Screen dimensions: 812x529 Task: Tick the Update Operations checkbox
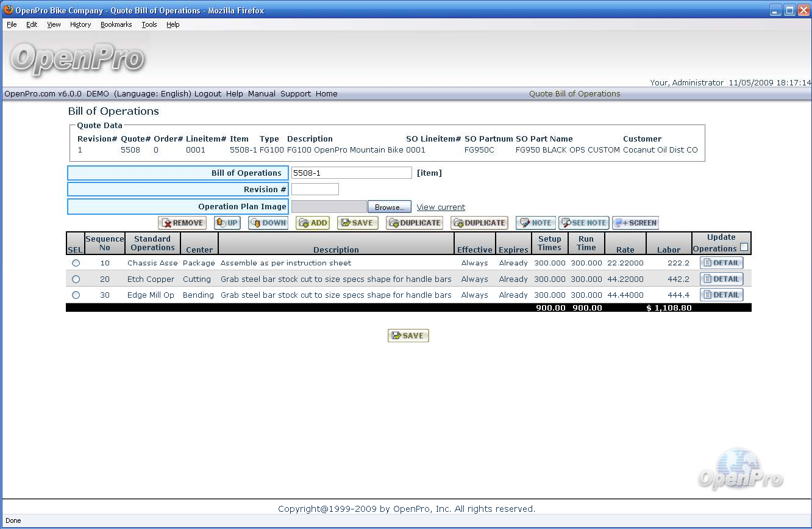coord(744,247)
